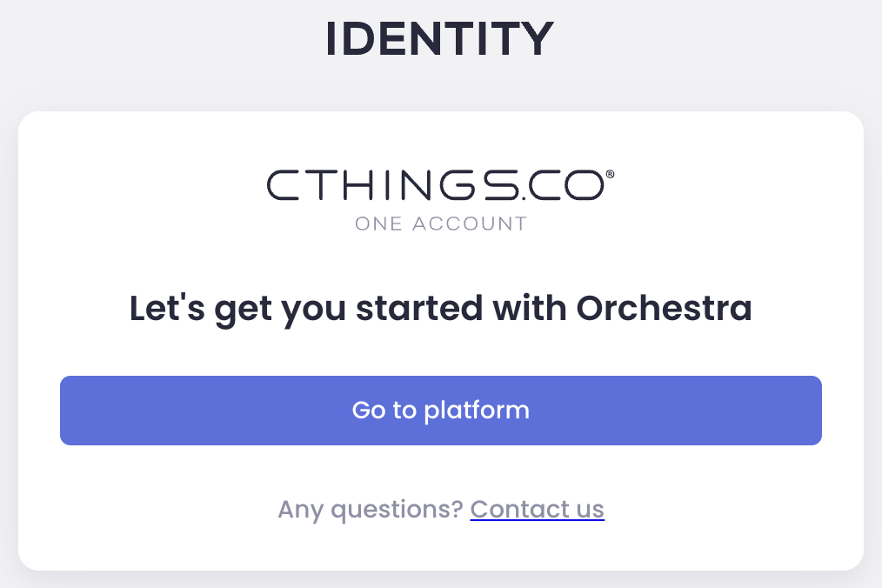Click the CTHINGS.CO logo

pyautogui.click(x=435, y=186)
